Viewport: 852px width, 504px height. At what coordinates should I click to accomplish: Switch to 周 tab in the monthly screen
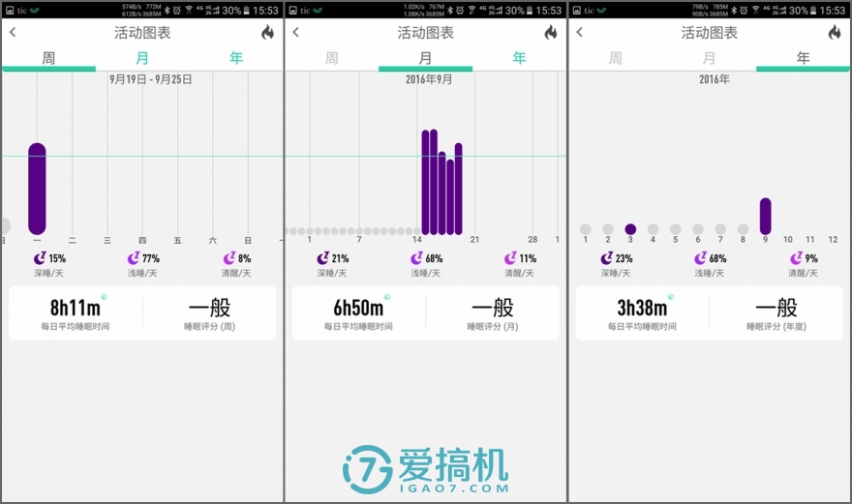pyautogui.click(x=332, y=58)
